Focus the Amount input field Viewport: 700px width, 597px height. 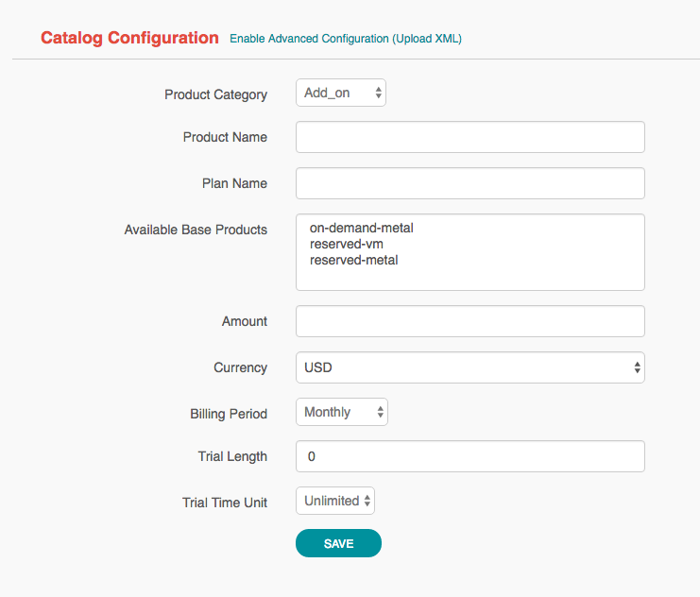tap(470, 321)
